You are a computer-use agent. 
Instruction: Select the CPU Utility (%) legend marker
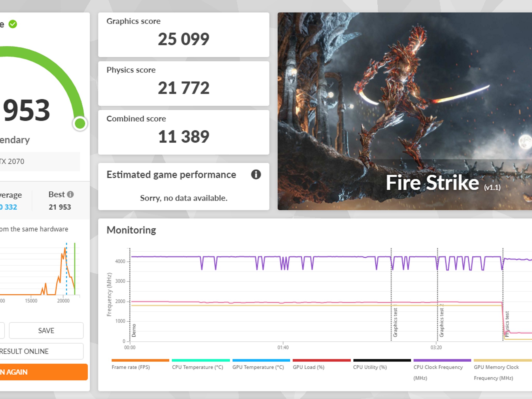382,360
